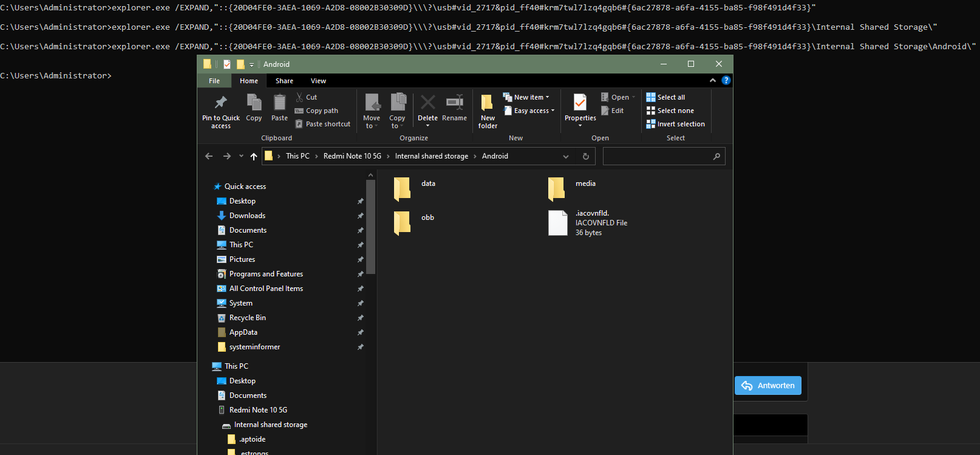The width and height of the screenshot is (980, 455).
Task: Select System in Quick access
Action: coord(241,303)
